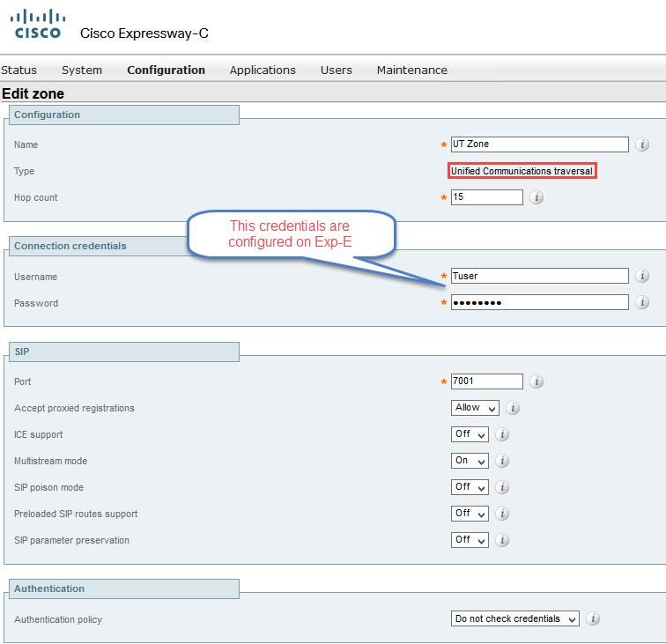Open Accept proxied registrations dropdown
This screenshot has height=644, width=666.
pos(475,408)
